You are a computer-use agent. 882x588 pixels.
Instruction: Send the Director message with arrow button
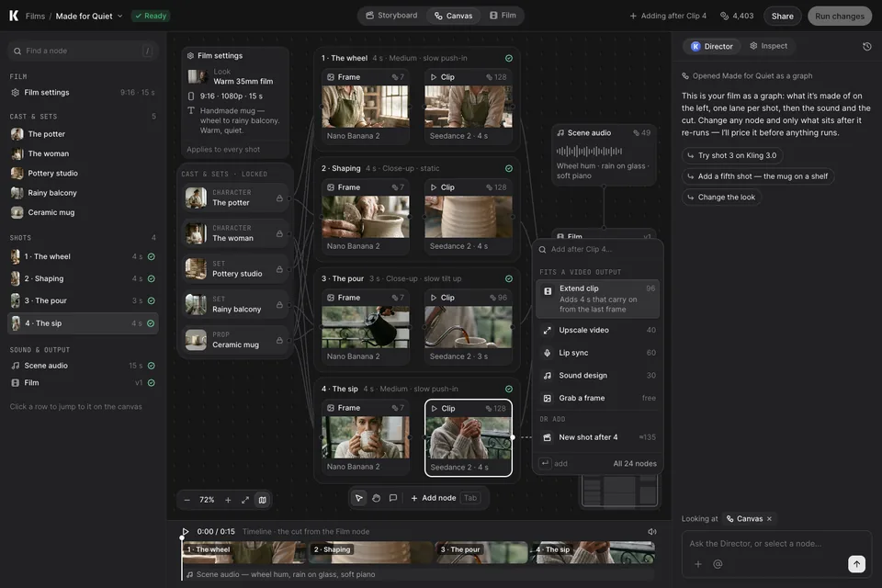pos(856,563)
